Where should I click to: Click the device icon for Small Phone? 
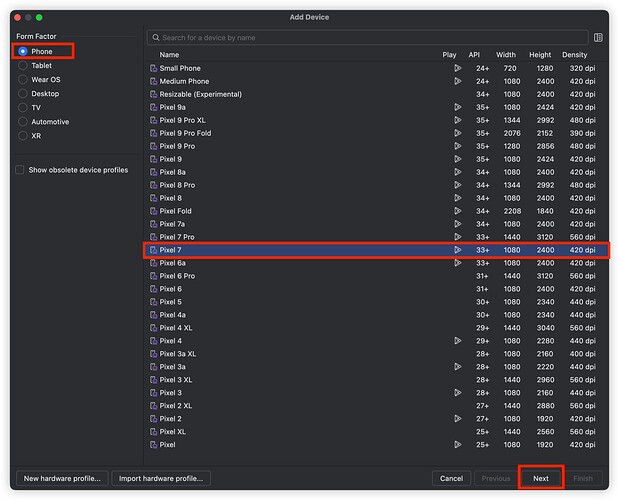tap(153, 69)
